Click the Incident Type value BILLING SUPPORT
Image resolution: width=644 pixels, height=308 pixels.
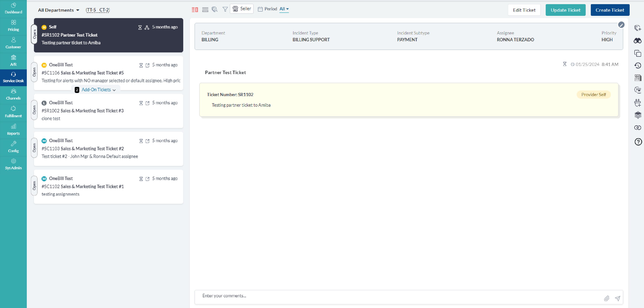coord(311,40)
